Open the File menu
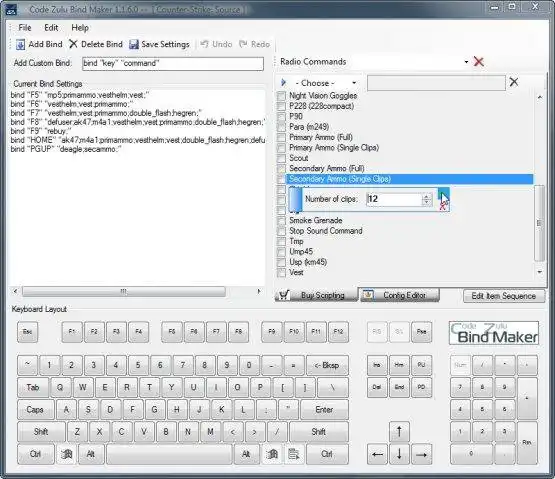555x479 pixels. coord(25,28)
